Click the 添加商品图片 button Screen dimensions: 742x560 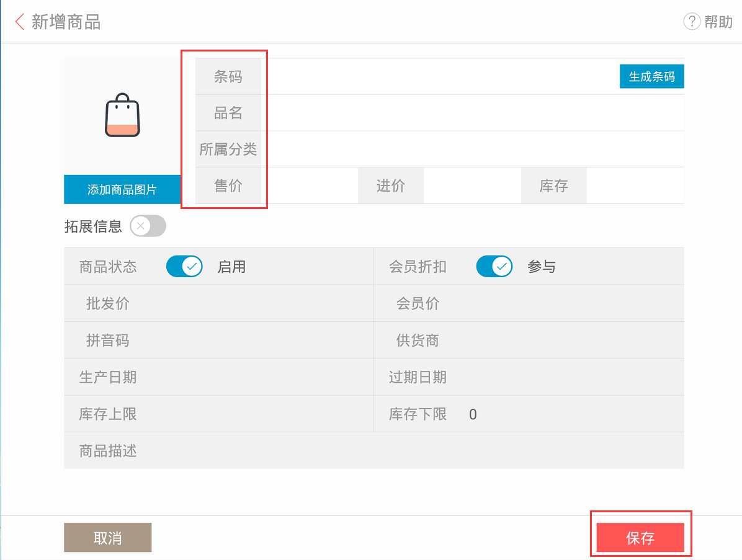[x=122, y=190]
